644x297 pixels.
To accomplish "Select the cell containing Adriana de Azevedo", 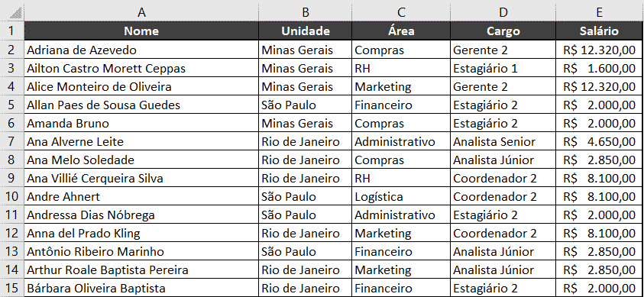I will (x=141, y=50).
